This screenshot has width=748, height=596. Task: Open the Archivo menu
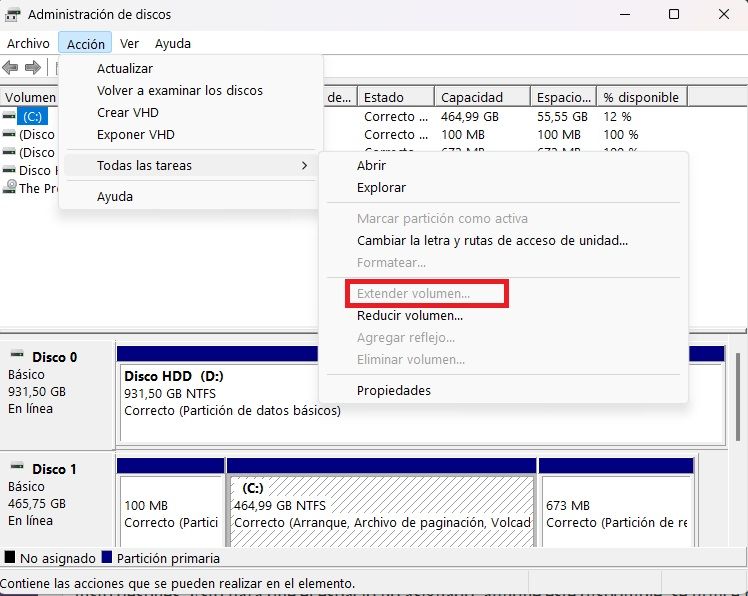(x=28, y=43)
